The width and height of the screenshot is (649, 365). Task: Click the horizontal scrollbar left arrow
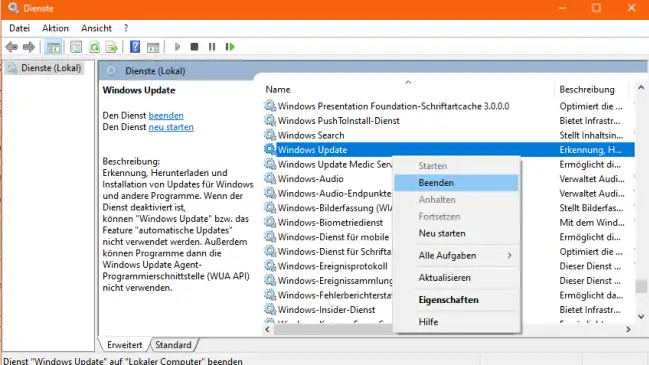(x=267, y=329)
